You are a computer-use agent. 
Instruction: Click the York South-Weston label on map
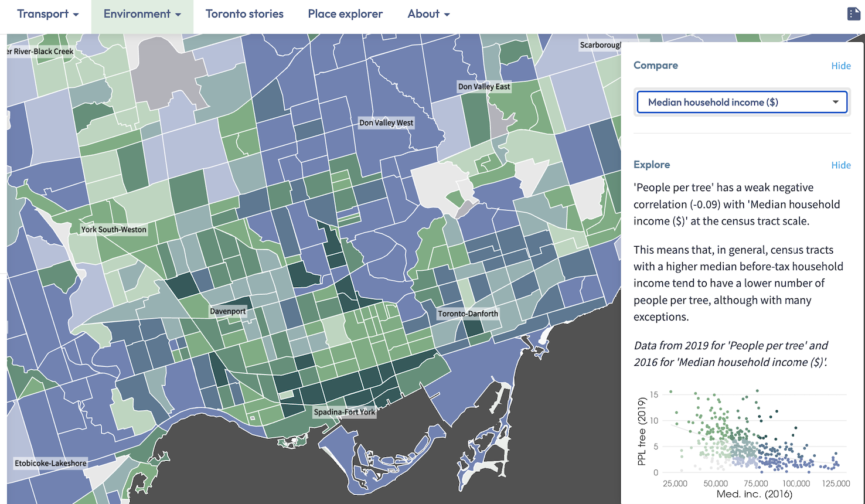click(114, 229)
